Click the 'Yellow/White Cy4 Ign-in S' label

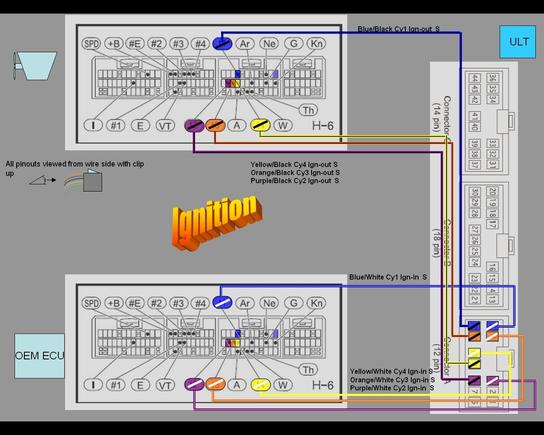[391, 372]
